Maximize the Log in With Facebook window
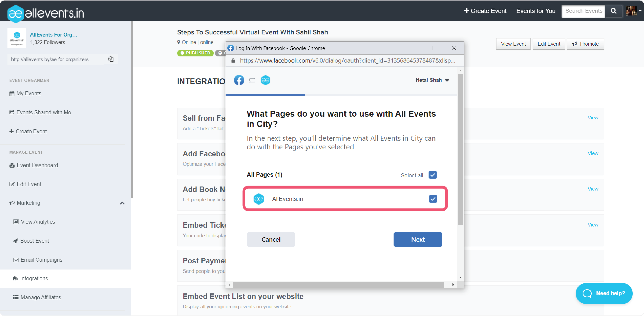Image resolution: width=644 pixels, height=316 pixels. point(434,48)
